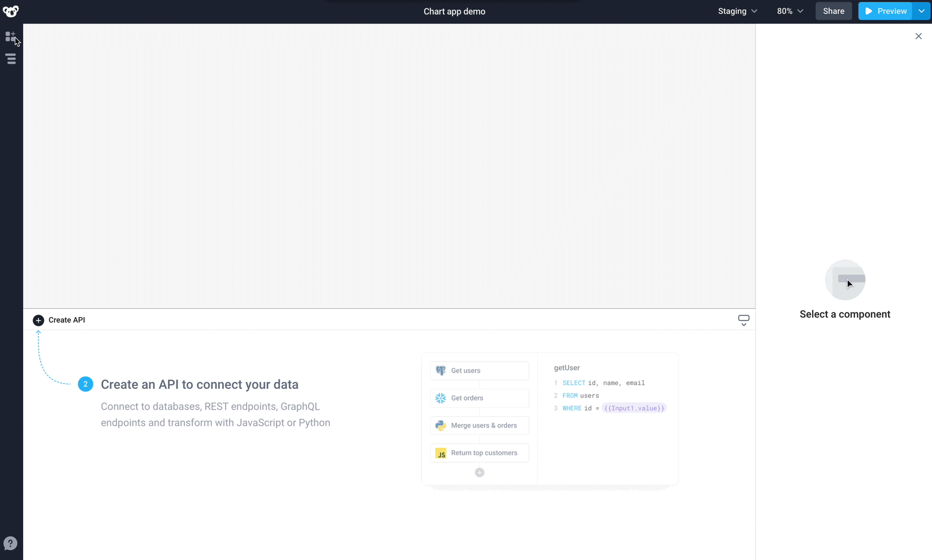932x560 pixels.
Task: Open the Preview options chevron
Action: point(922,11)
